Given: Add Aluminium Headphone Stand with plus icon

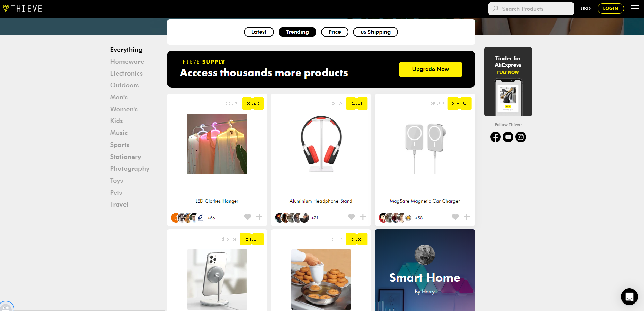Looking at the screenshot, I should pos(363,217).
